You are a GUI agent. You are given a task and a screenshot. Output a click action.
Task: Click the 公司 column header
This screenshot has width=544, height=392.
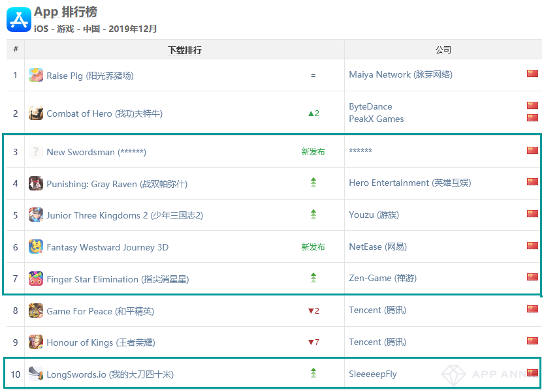pos(443,50)
